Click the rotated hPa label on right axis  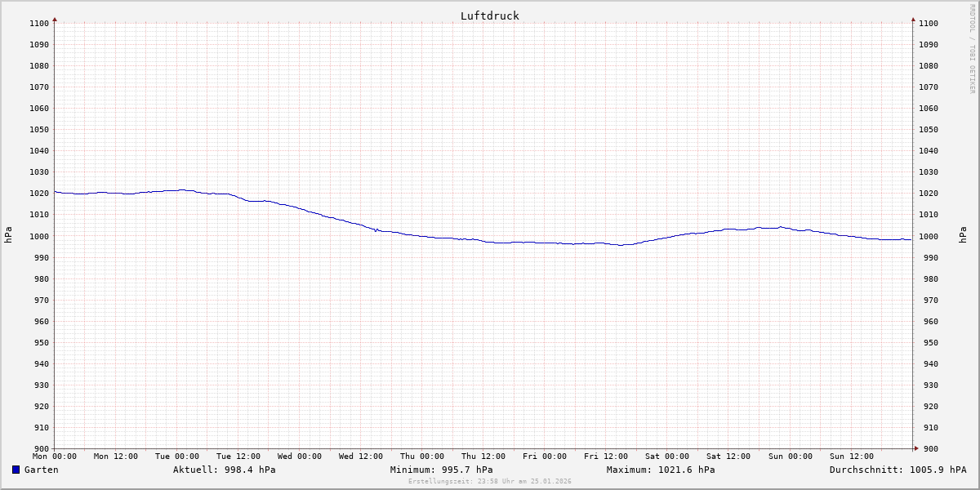pos(964,235)
